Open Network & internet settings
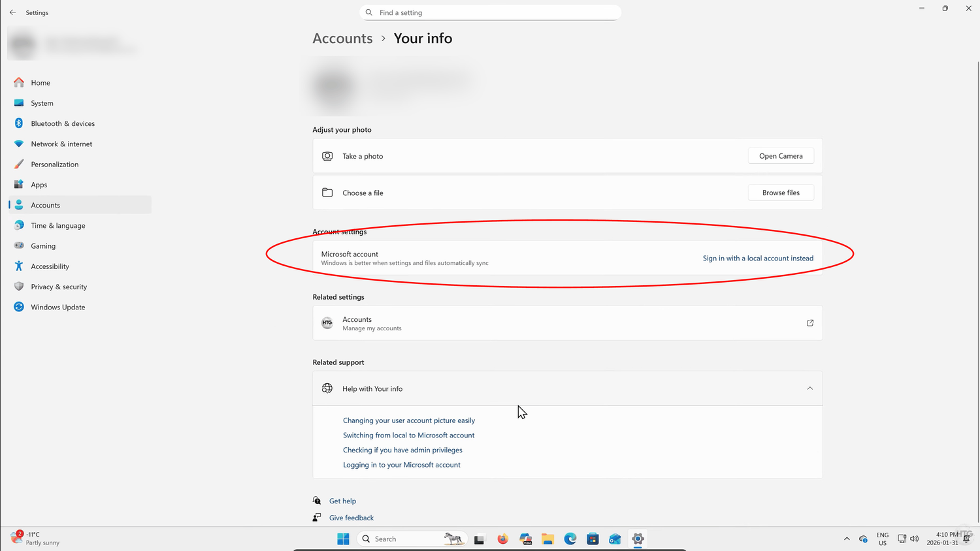 tap(80, 144)
